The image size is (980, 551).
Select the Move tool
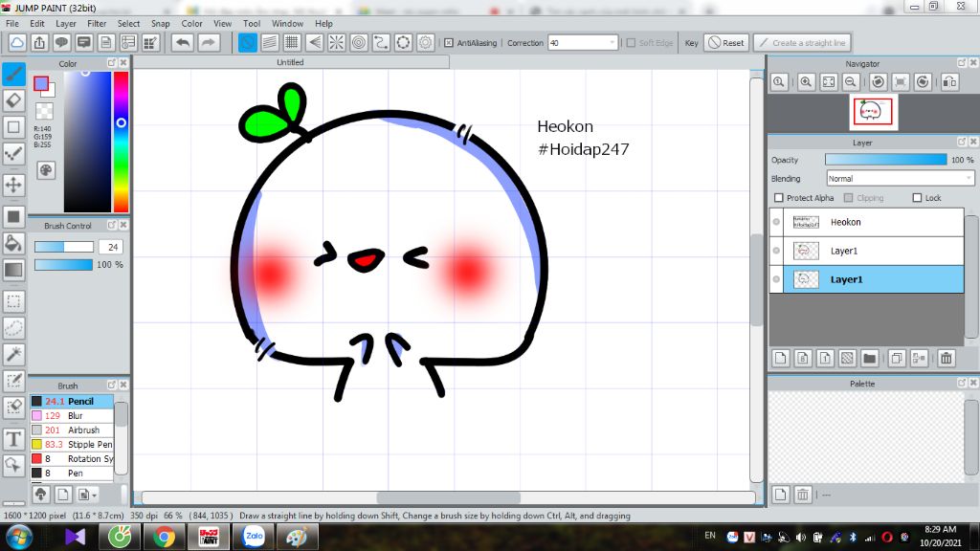[x=13, y=185]
